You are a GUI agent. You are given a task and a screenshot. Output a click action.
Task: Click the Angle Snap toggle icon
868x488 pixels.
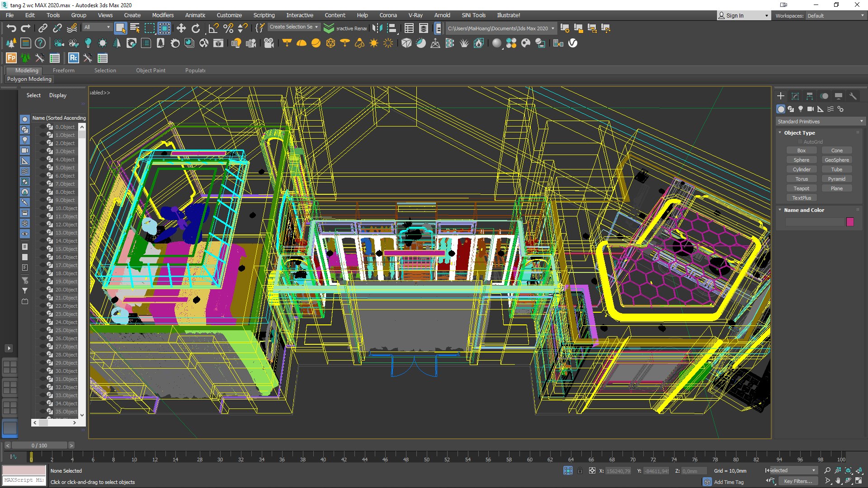[x=213, y=28]
